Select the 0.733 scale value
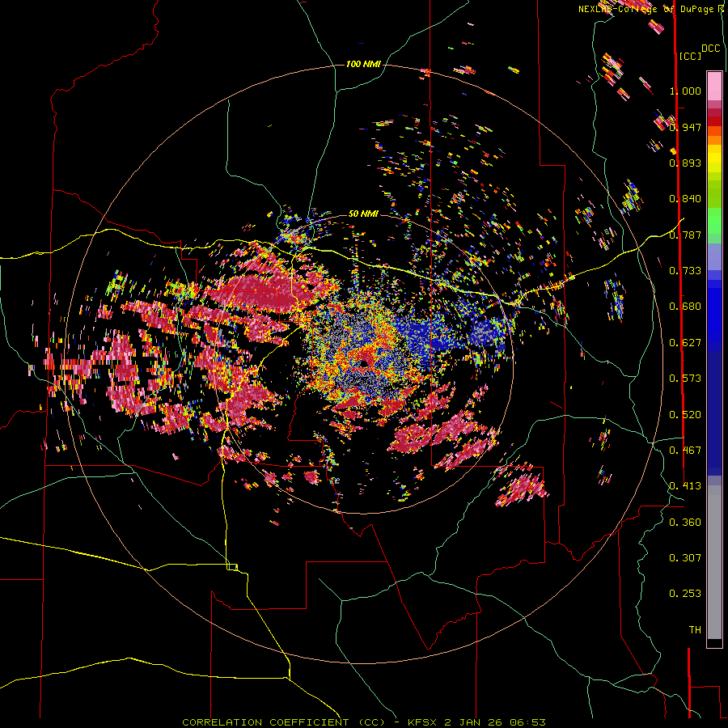Viewport: 728px width, 728px height. tap(685, 271)
